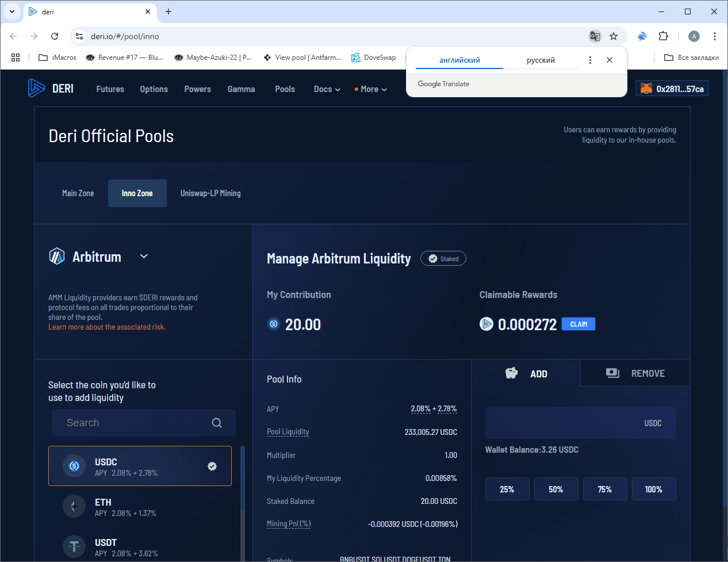
Task: Click the DERI logo
Action: 51,88
